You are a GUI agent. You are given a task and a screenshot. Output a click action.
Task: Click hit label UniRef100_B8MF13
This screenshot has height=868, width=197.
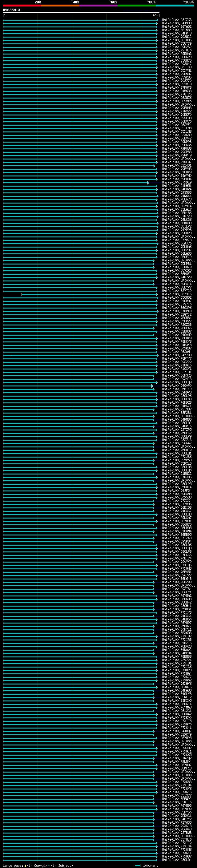(x=176, y=768)
